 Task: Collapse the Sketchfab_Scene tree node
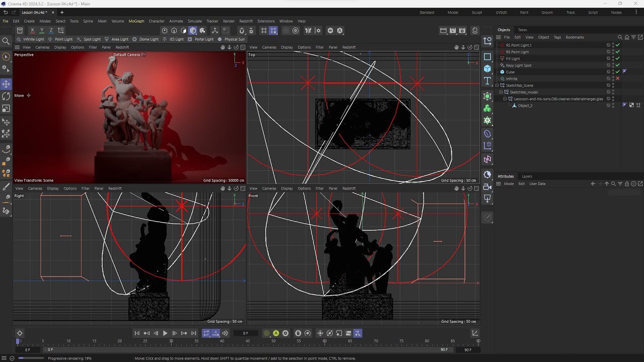pos(497,85)
